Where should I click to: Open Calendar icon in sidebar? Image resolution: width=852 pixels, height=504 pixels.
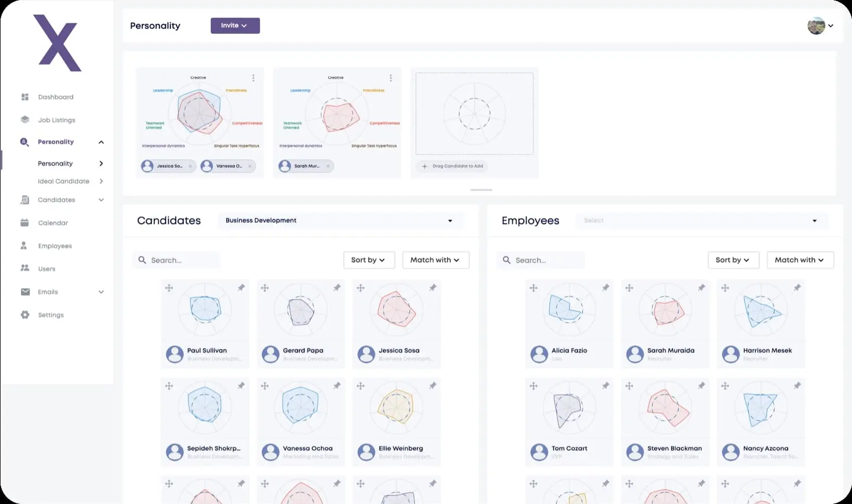[x=24, y=223]
